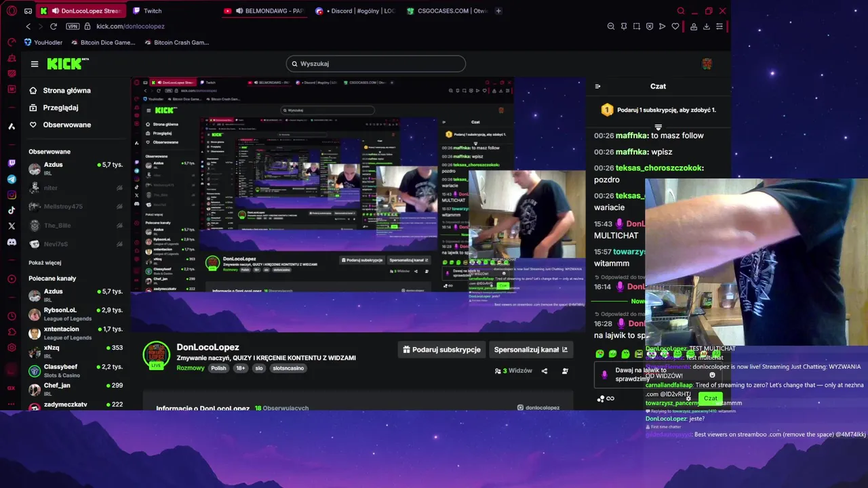Open offline channel Mellstroy475
The height and width of the screenshot is (488, 868).
coord(76,207)
